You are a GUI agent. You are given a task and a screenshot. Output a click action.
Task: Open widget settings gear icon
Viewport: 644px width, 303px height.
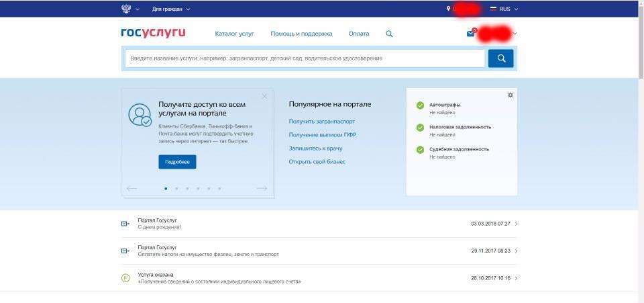[511, 95]
